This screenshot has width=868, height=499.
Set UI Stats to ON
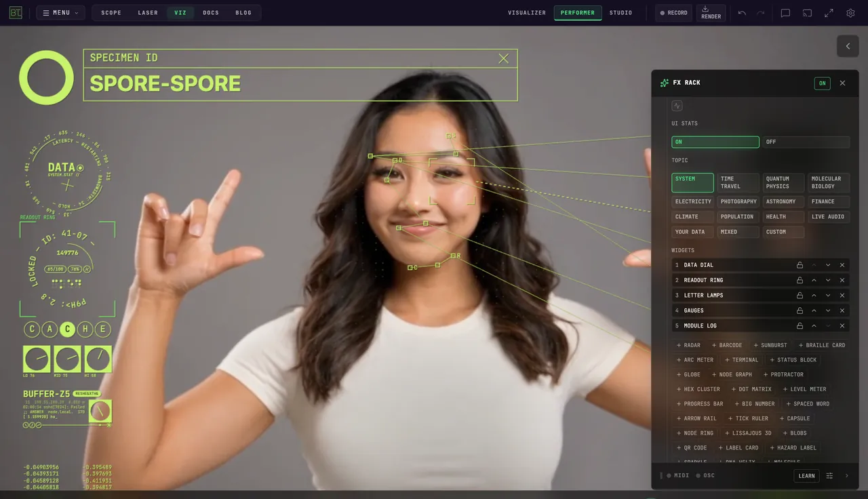(x=715, y=142)
